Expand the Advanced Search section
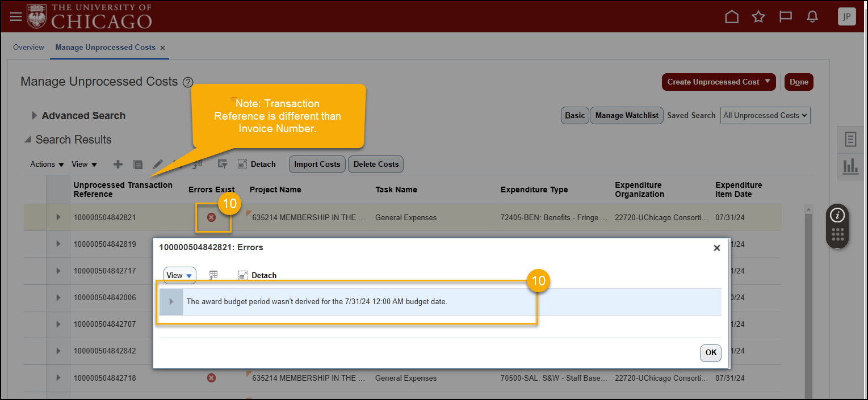 35,116
